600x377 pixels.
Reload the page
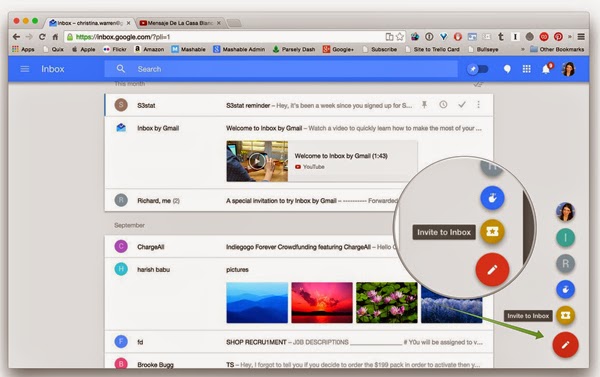[x=42, y=37]
